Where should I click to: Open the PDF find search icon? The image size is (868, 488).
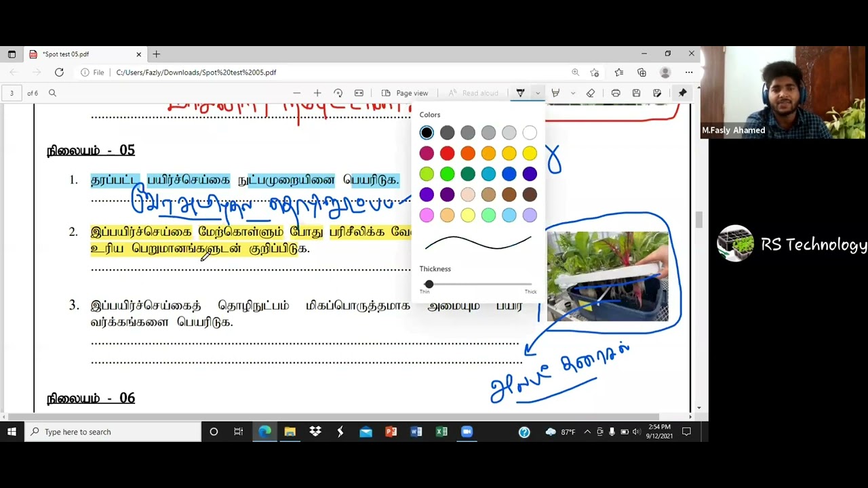tap(52, 93)
